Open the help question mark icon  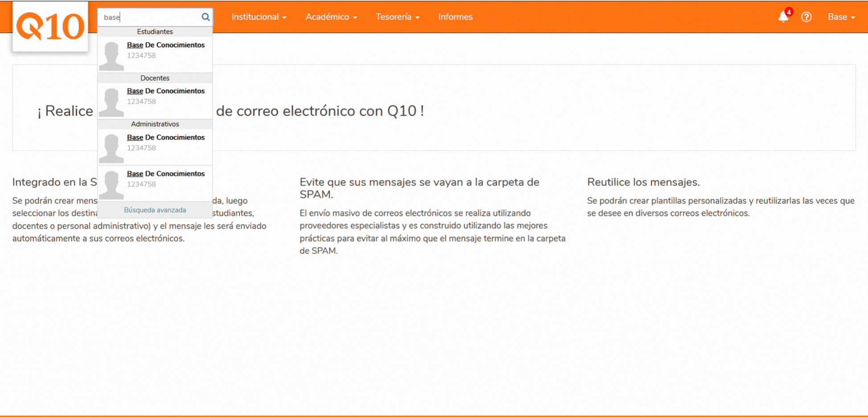coord(806,17)
